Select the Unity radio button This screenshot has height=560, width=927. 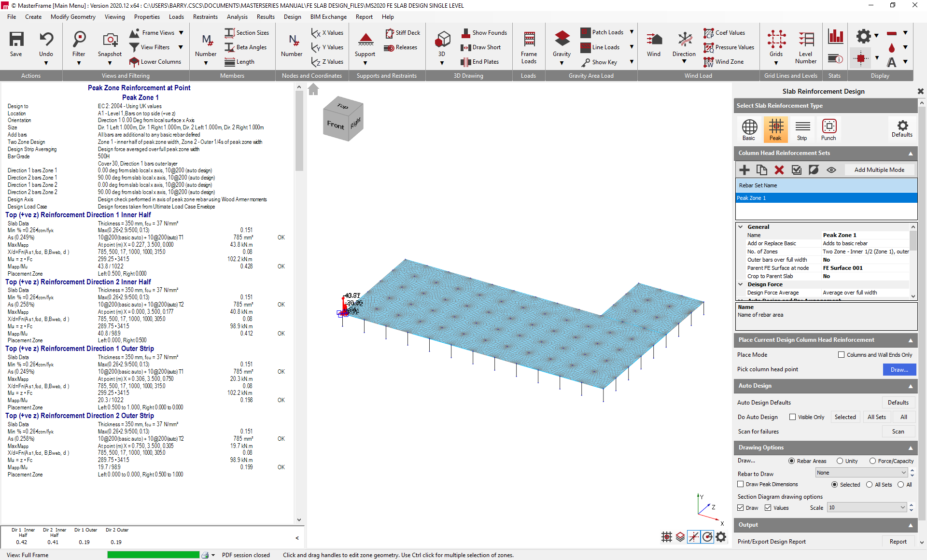pyautogui.click(x=840, y=461)
